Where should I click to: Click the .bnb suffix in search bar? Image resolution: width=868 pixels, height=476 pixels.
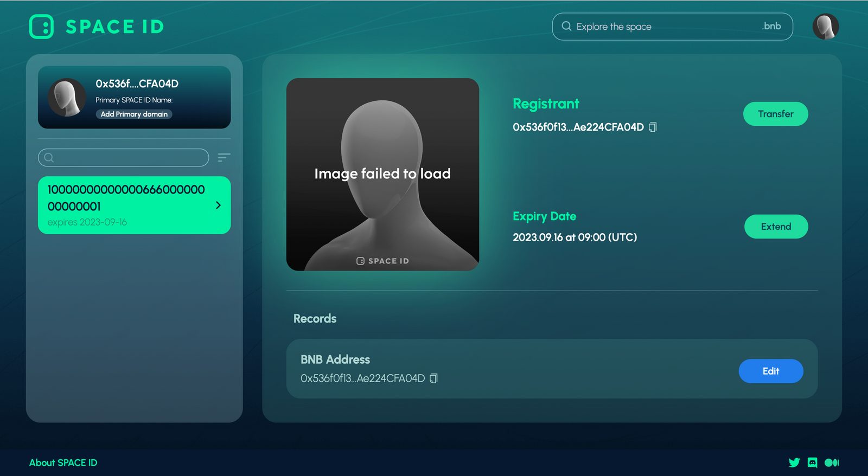[771, 26]
